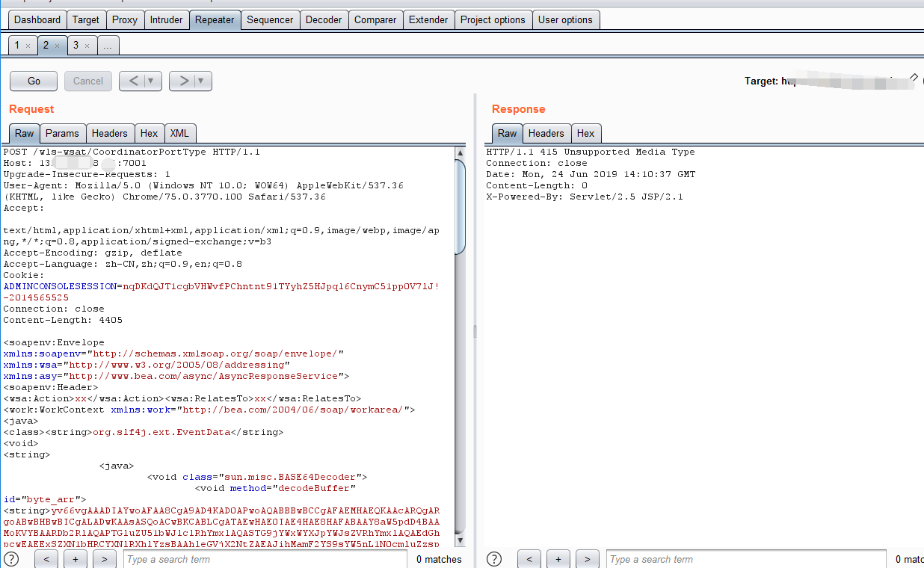Select the Repeater tab
The height and width of the screenshot is (568, 924).
pyautogui.click(x=215, y=20)
